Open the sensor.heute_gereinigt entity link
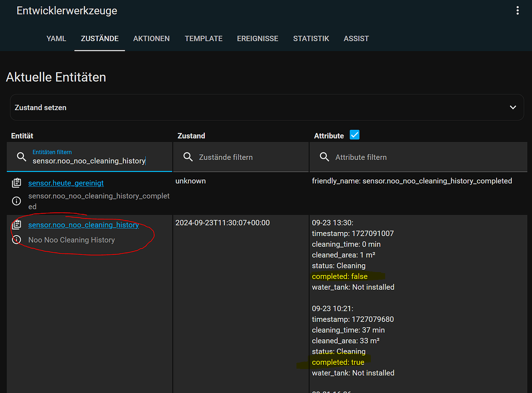The width and height of the screenshot is (532, 393). point(66,183)
